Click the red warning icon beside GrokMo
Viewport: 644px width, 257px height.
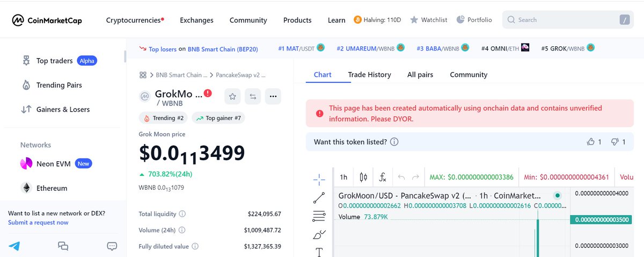208,94
